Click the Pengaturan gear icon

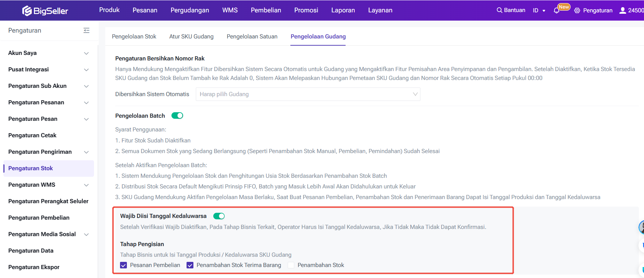[577, 11]
